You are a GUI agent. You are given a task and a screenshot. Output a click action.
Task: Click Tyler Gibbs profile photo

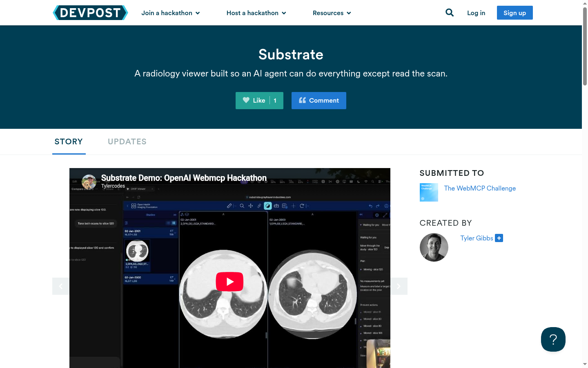[434, 247]
